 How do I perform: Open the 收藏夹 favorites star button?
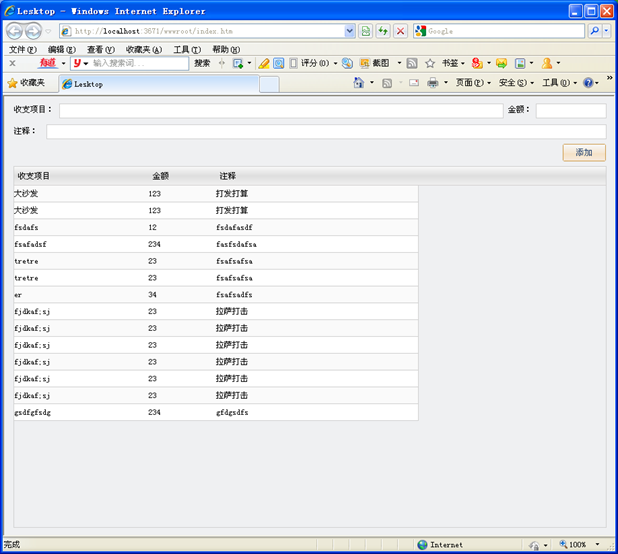[27, 83]
